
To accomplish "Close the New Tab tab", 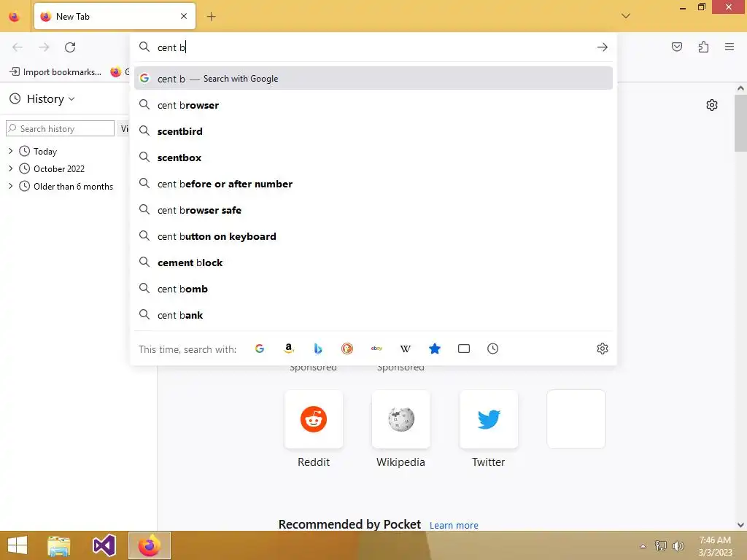I will click(184, 16).
